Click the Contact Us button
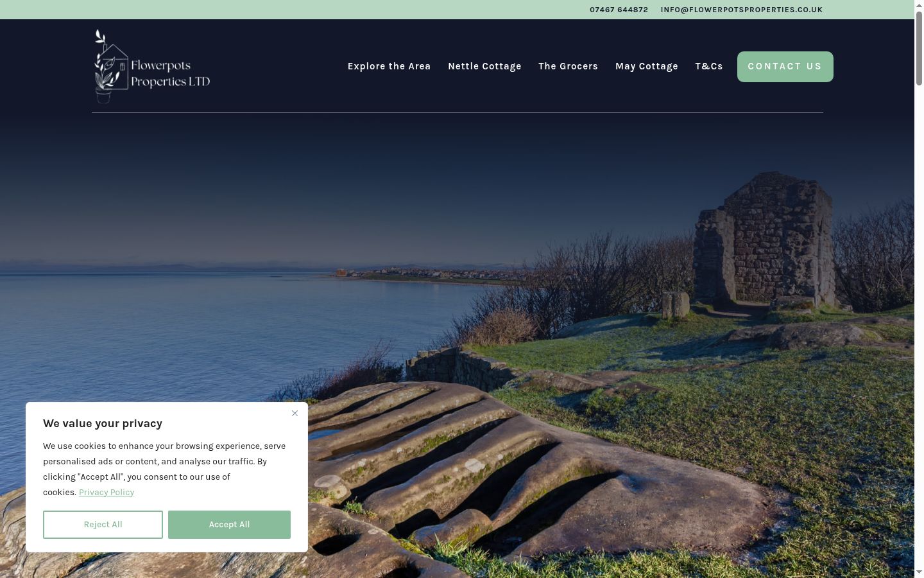 point(785,67)
